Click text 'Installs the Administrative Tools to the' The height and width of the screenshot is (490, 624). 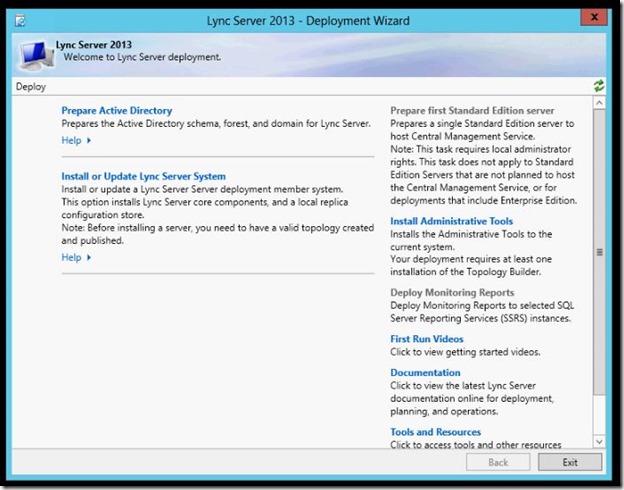(x=471, y=234)
